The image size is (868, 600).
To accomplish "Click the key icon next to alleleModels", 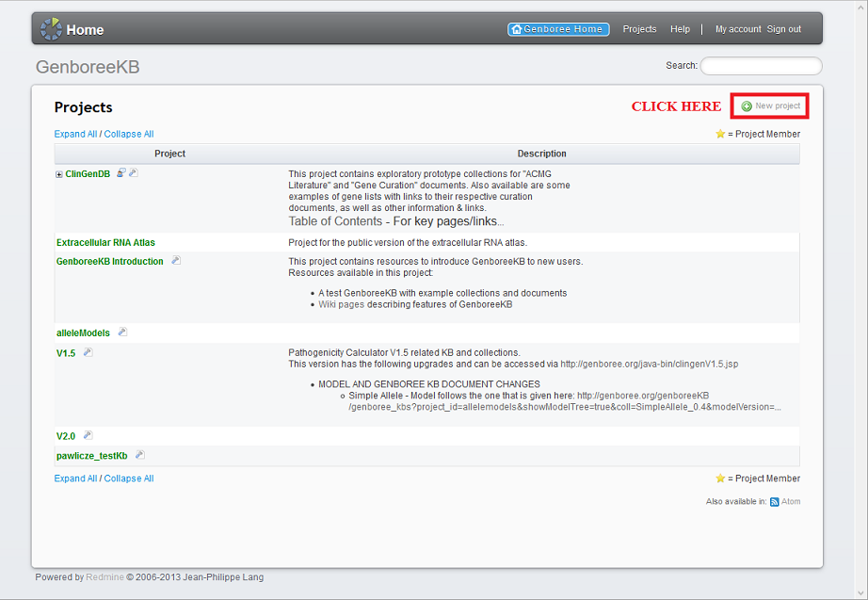I will click(x=122, y=332).
